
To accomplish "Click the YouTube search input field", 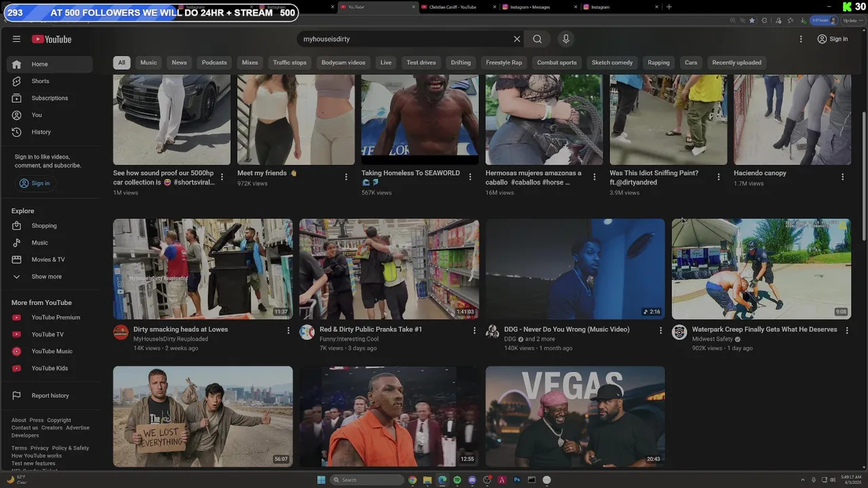I will pos(406,39).
